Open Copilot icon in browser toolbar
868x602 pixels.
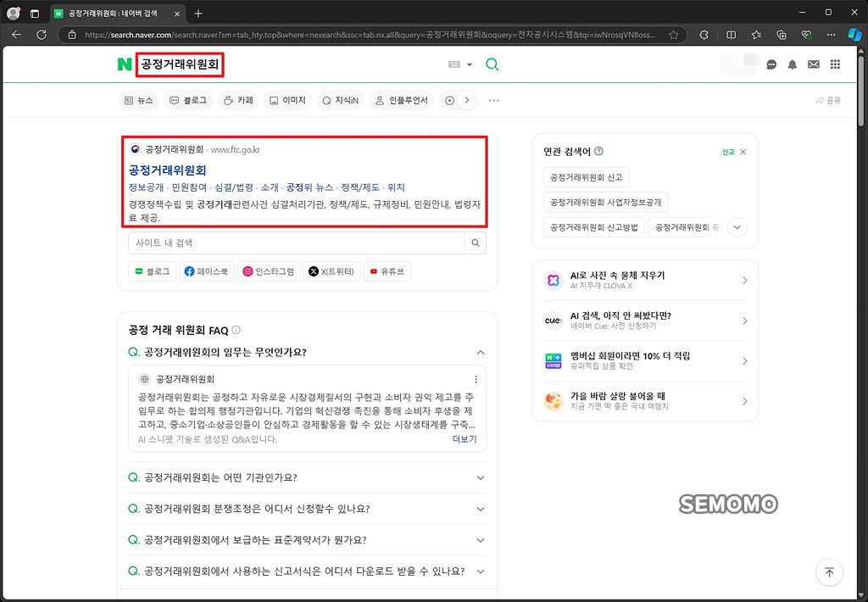pos(854,35)
